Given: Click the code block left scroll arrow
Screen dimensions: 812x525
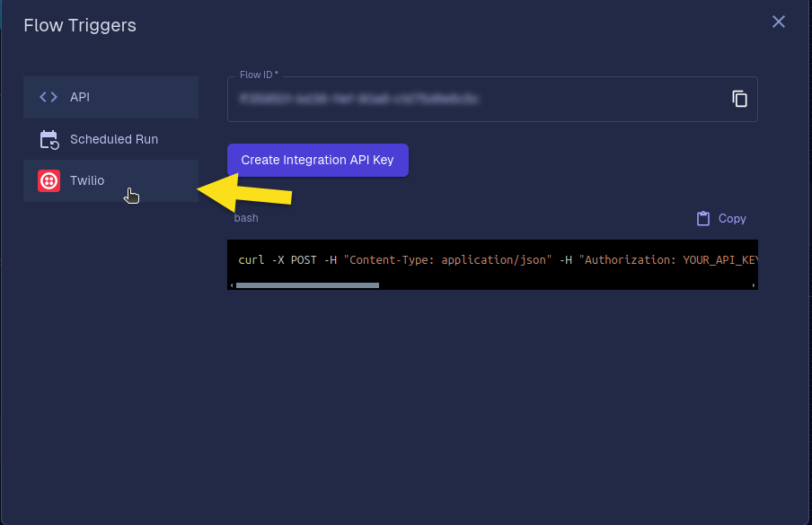Looking at the screenshot, I should [x=232, y=285].
